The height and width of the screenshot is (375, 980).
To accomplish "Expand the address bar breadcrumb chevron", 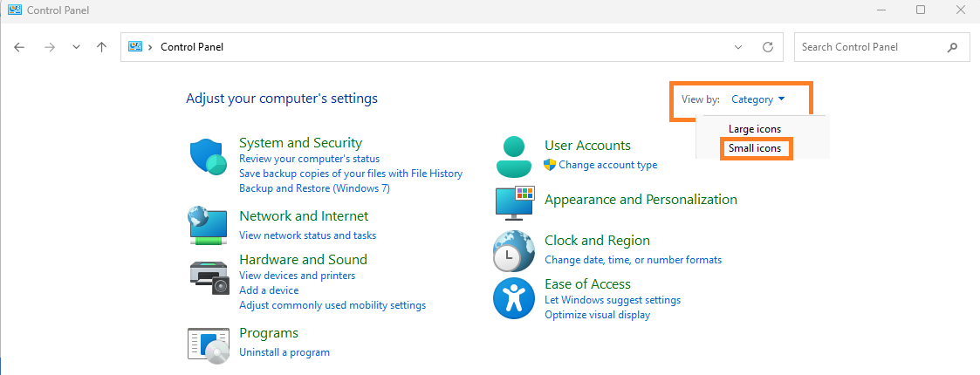I will click(x=151, y=47).
